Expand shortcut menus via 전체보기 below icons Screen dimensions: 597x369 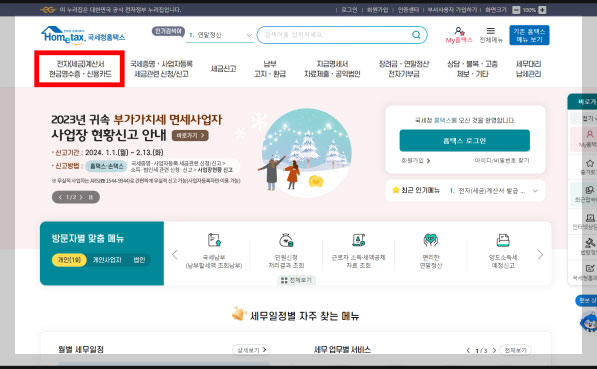[x=296, y=280]
